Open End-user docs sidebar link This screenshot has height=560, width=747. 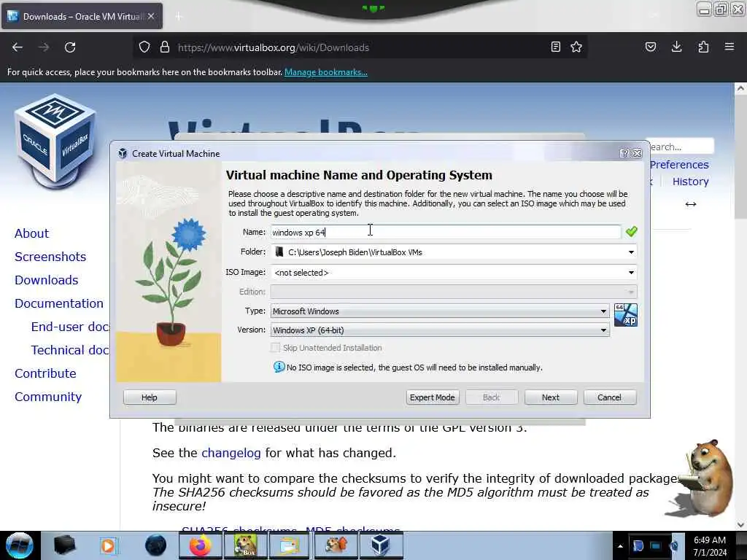(x=71, y=327)
